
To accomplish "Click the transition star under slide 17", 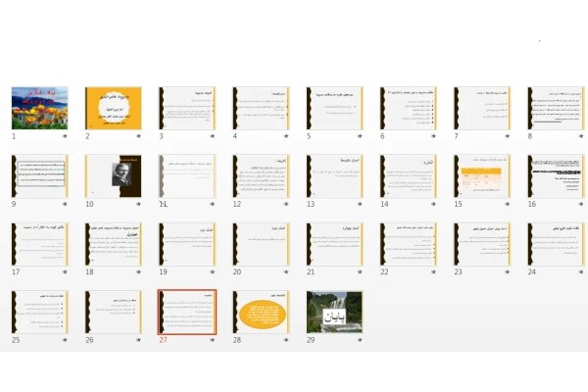I will tap(65, 272).
